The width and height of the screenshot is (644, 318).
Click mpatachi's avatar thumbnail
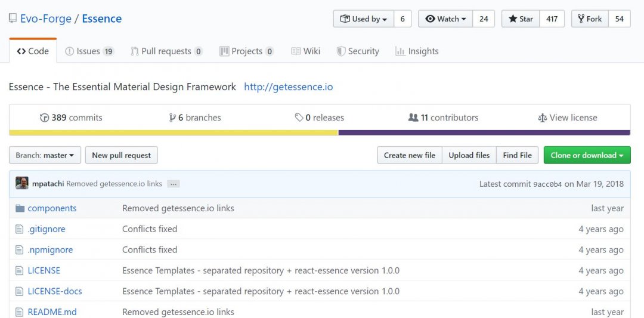point(22,183)
